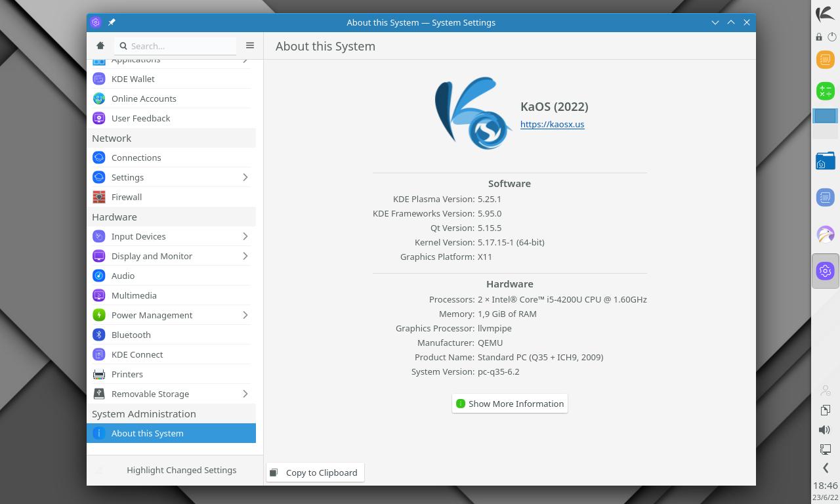Click the Online Accounts globe icon
This screenshot has height=504, width=840.
pos(99,98)
